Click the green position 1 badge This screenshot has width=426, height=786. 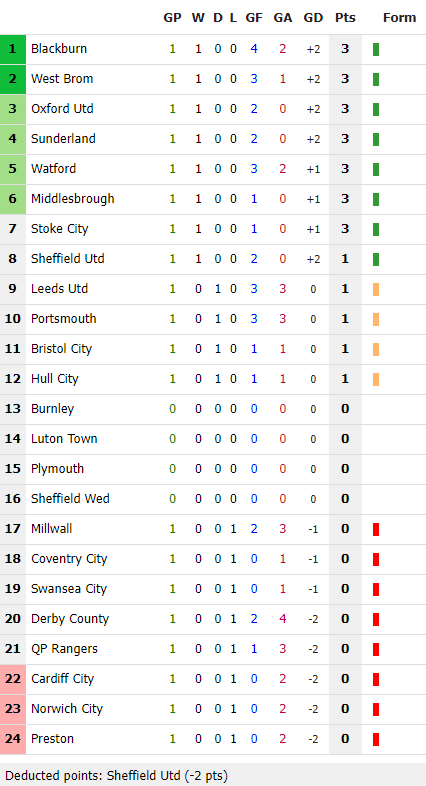tap(13, 49)
